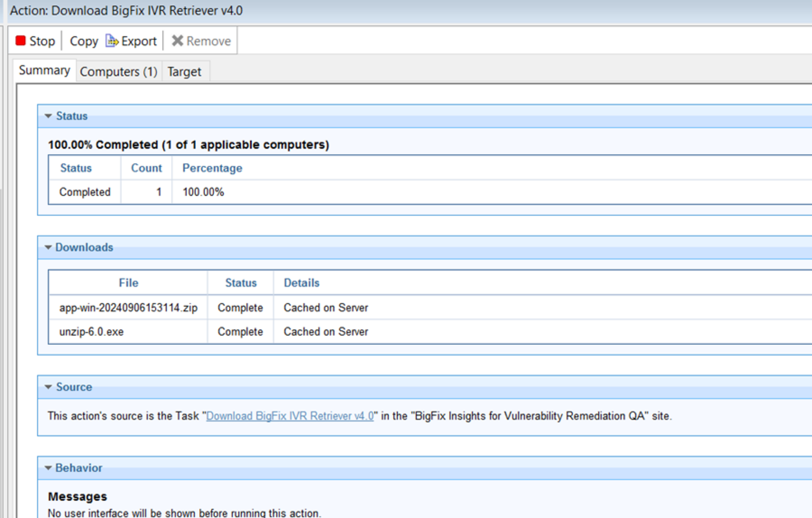The height and width of the screenshot is (518, 812).
Task: Click the 'No user interface will be shown' message
Action: pyautogui.click(x=185, y=513)
